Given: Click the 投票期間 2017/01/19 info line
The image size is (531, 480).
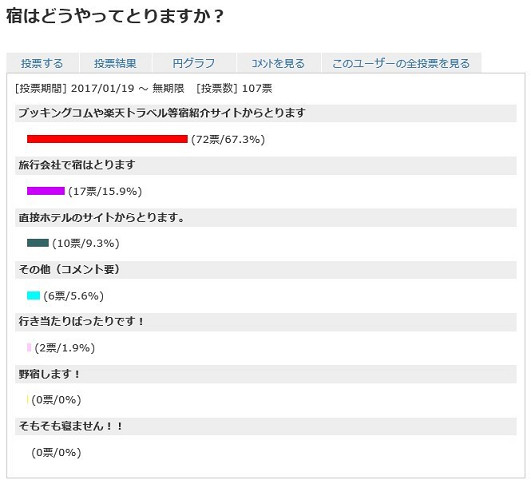Looking at the screenshot, I should (144, 88).
